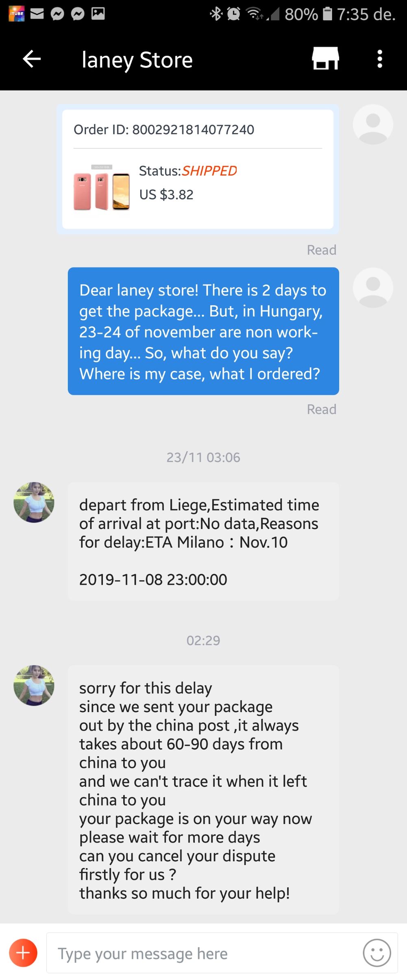Screen dimensions: 407x980
Task: Tap the battery percentage in the status bar
Action: (x=301, y=14)
